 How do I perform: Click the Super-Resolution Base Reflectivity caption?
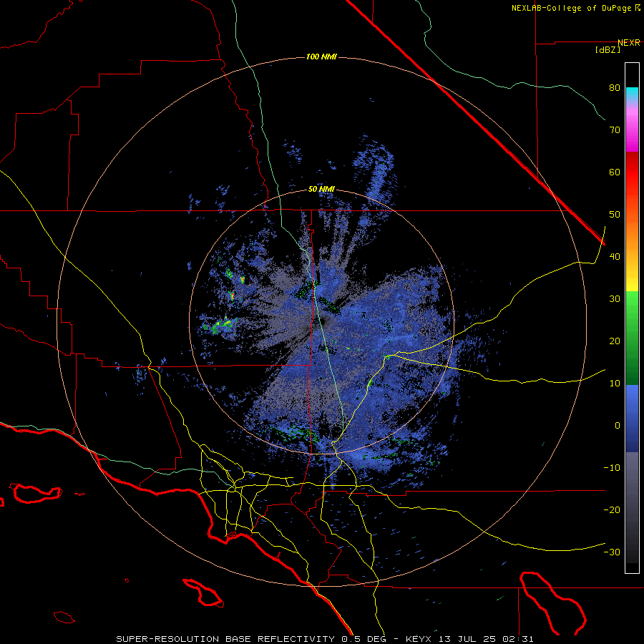[225, 639]
